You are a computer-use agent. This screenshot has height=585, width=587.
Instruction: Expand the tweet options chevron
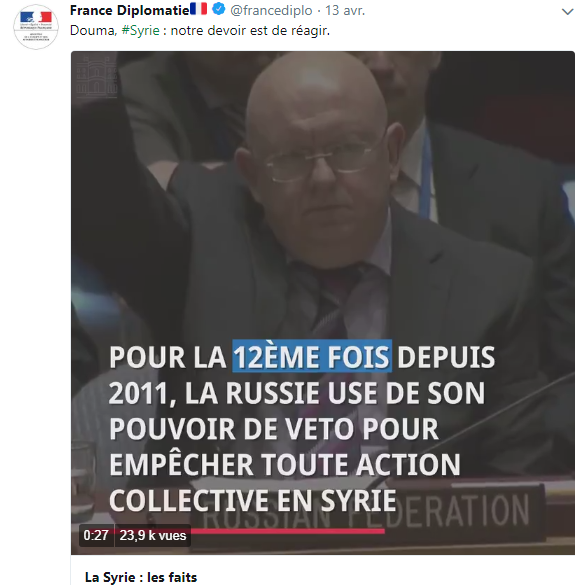[568, 12]
